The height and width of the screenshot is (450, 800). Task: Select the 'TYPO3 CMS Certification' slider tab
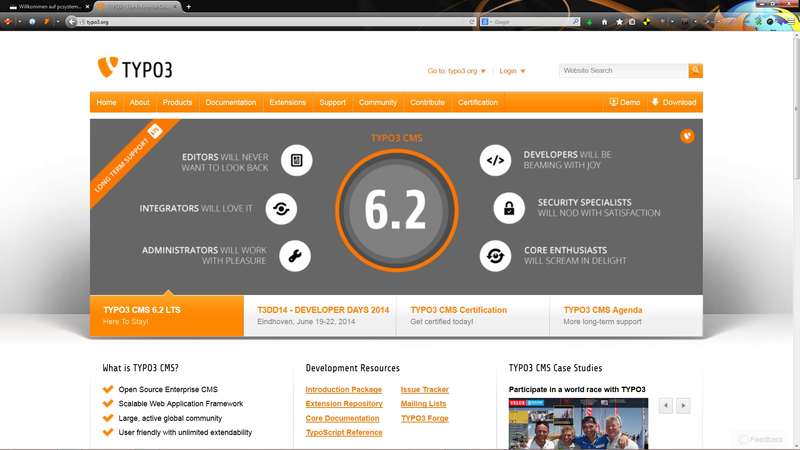(x=473, y=316)
